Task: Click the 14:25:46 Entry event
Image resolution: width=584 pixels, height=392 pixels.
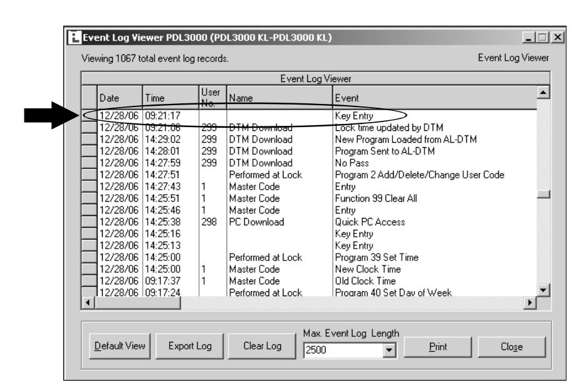Action: (345, 210)
